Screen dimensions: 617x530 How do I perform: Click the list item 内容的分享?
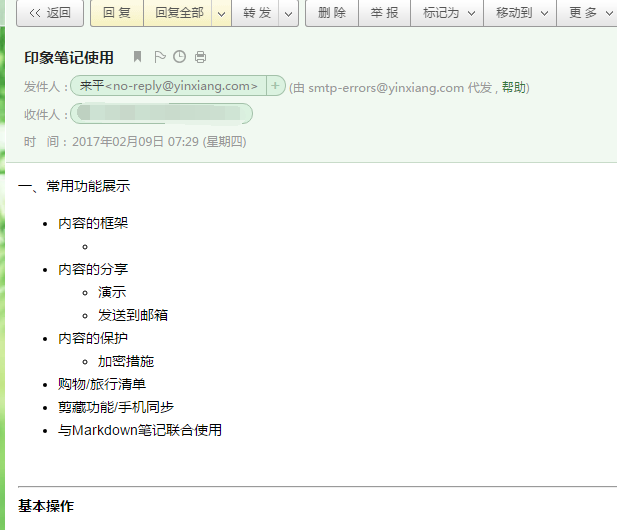[x=93, y=270]
